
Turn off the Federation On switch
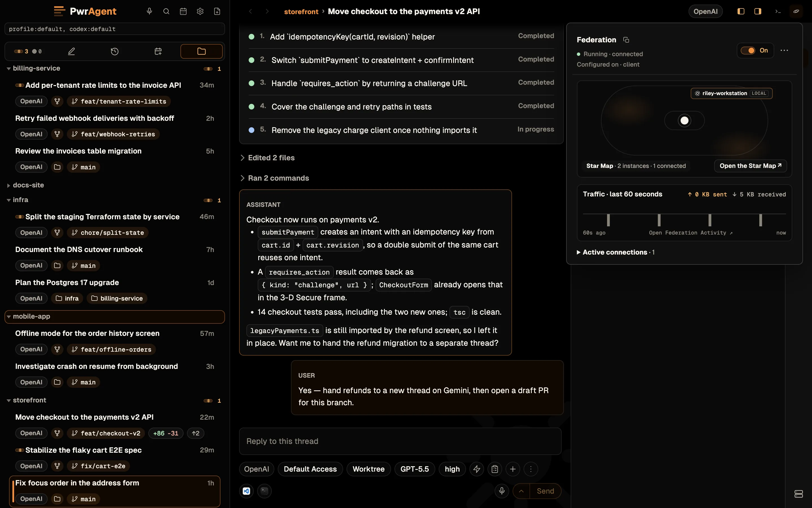point(748,51)
